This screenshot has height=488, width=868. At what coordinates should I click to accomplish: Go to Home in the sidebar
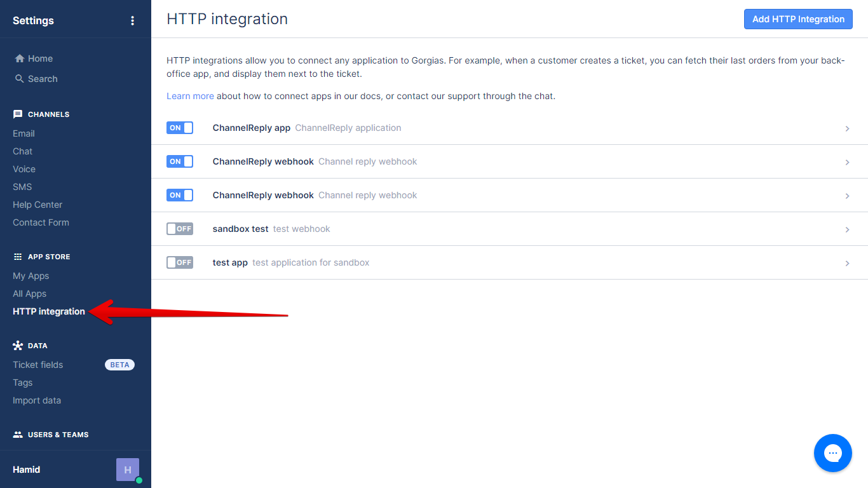tap(40, 58)
